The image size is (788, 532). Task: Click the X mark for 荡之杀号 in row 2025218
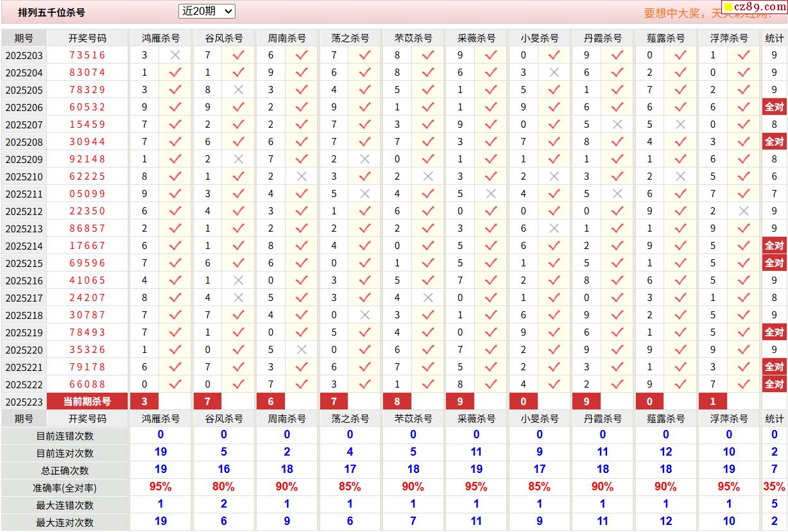pyautogui.click(x=365, y=315)
